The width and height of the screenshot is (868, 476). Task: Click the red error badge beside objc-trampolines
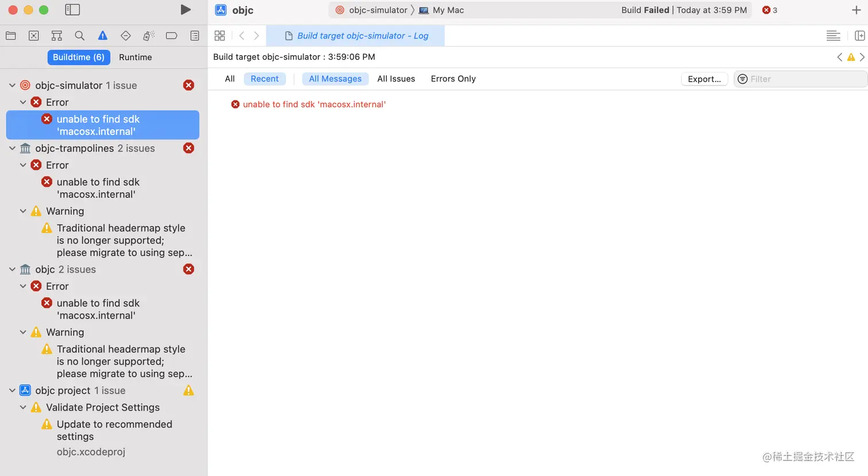188,148
